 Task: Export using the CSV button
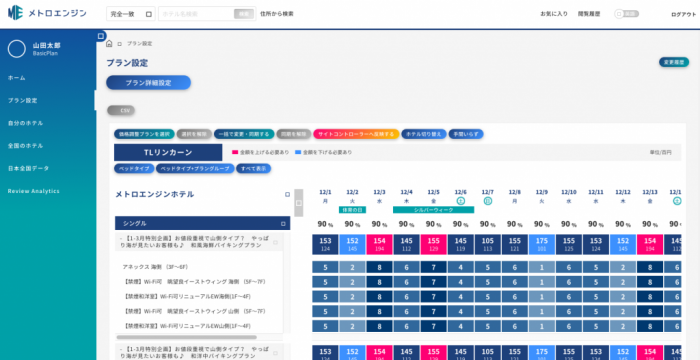click(121, 110)
